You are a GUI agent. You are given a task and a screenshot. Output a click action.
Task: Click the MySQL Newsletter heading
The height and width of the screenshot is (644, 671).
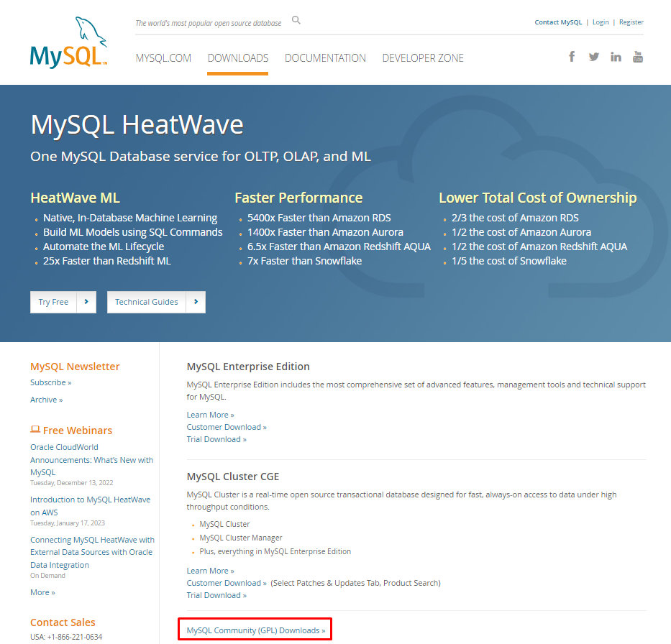(x=75, y=367)
